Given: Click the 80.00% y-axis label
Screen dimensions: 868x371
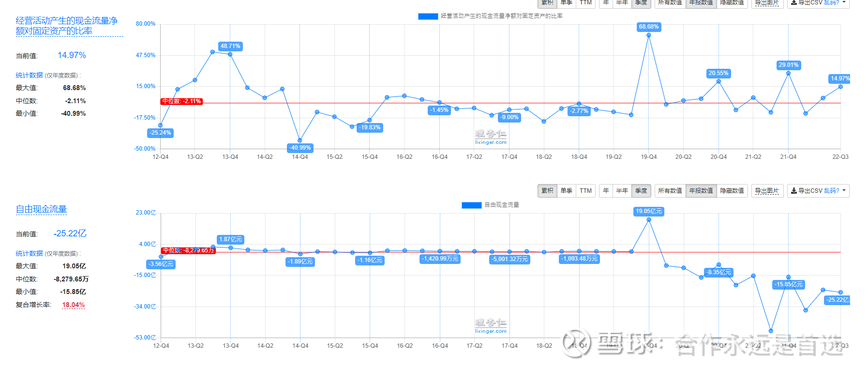Looking at the screenshot, I should click(x=146, y=24).
